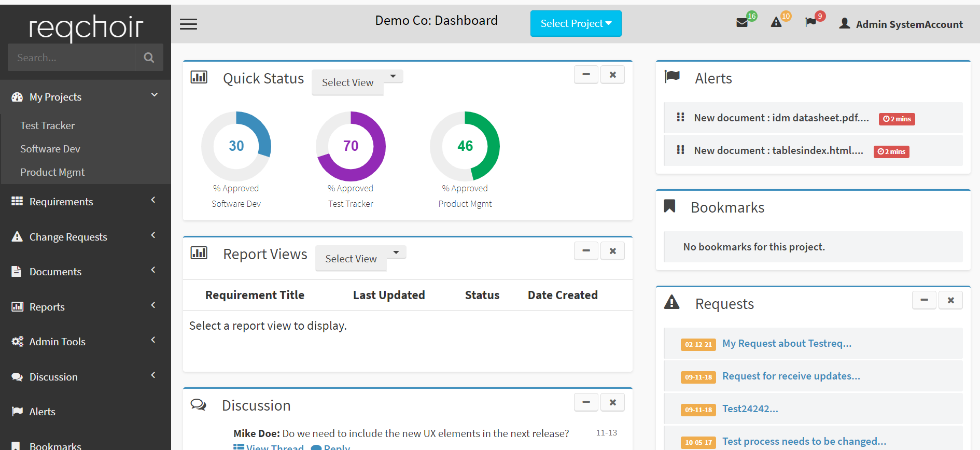Click the 02-12-21 request date badge

698,344
